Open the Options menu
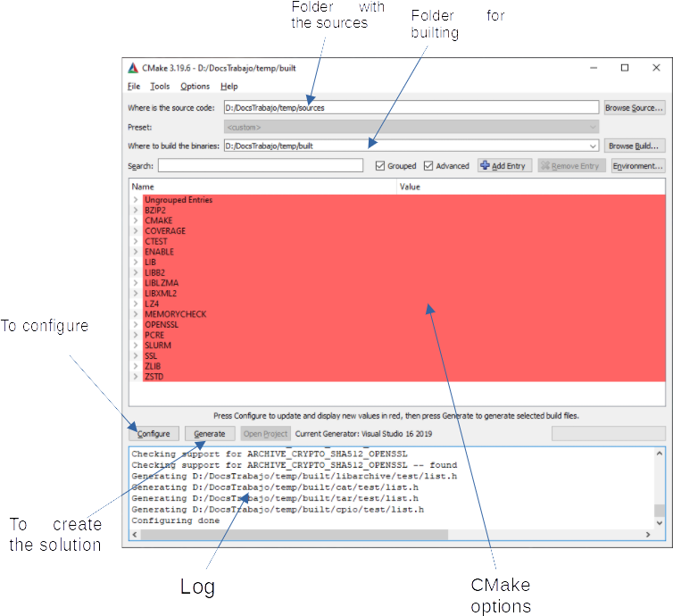Screen dimensions: 673x616 click(195, 87)
